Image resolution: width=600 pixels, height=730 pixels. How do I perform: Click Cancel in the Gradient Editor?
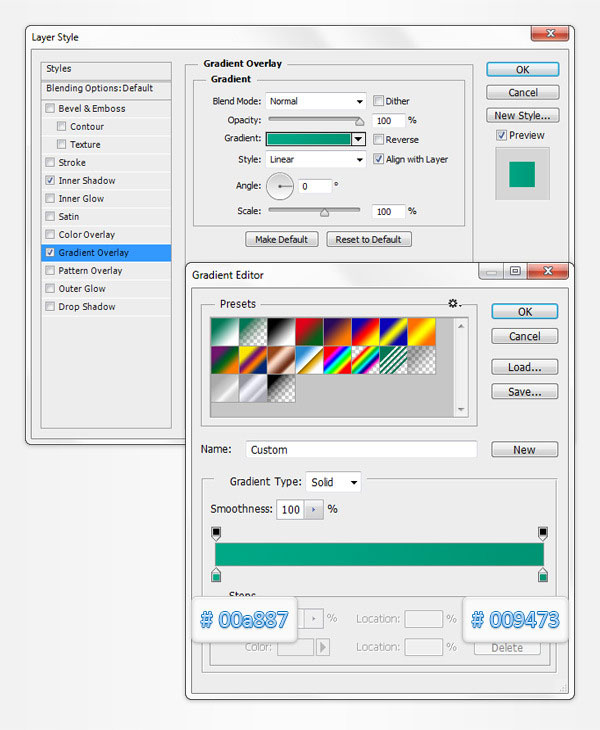pos(525,336)
